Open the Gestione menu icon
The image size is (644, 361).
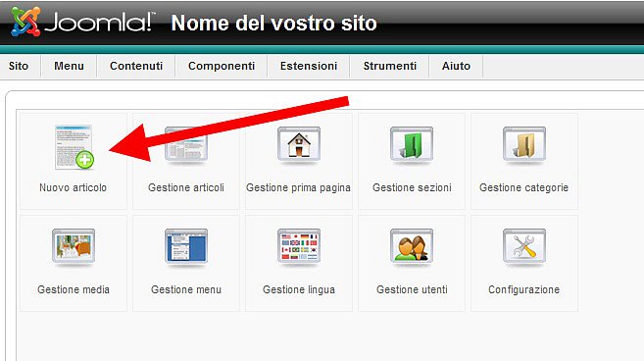[x=186, y=246]
